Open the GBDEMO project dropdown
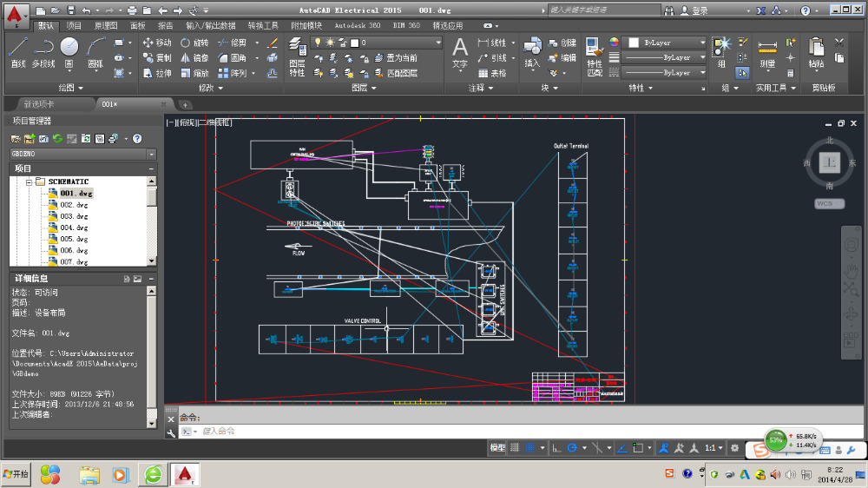This screenshot has width=868, height=488. coord(151,154)
